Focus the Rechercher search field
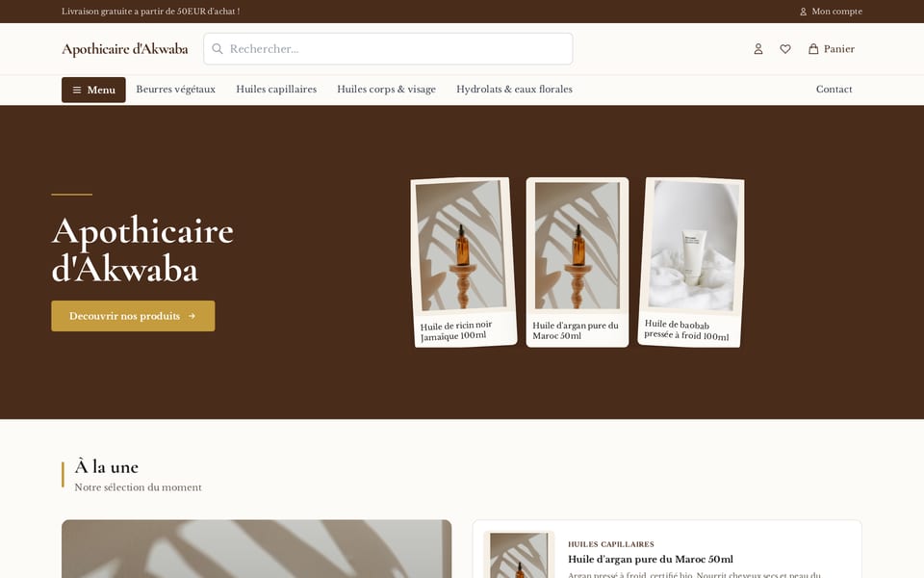The image size is (924, 578). pos(388,49)
